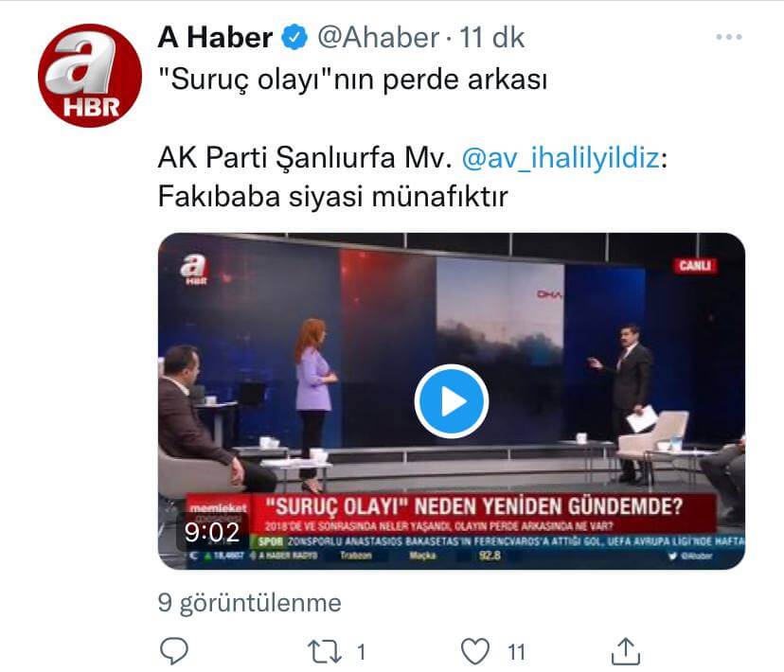Click the retweet count of 1
This screenshot has width=784, height=672.
(362, 652)
